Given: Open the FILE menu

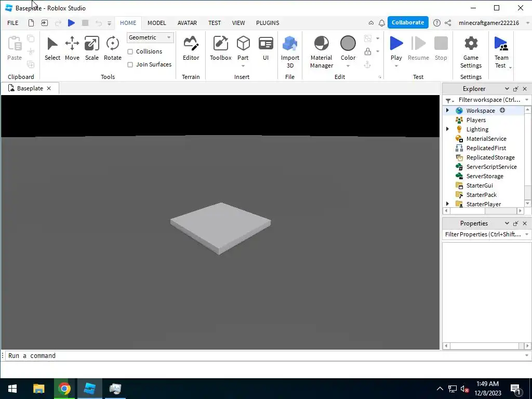Looking at the screenshot, I should pyautogui.click(x=13, y=23).
